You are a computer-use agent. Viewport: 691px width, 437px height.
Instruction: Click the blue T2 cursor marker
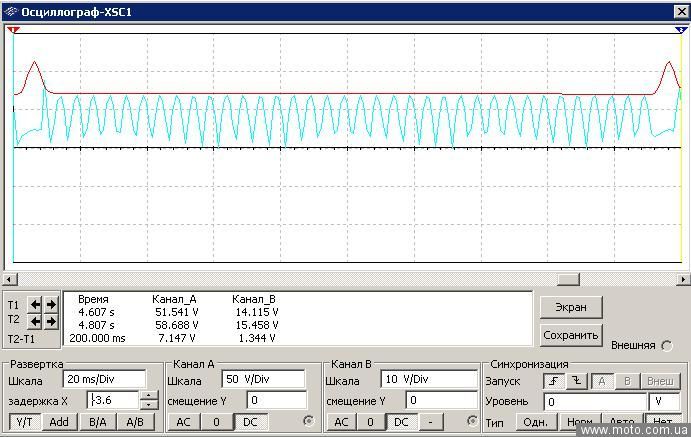coord(681,30)
